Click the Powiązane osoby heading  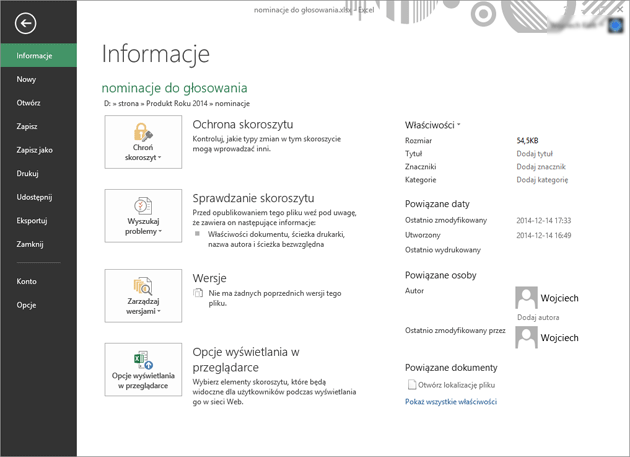click(441, 275)
